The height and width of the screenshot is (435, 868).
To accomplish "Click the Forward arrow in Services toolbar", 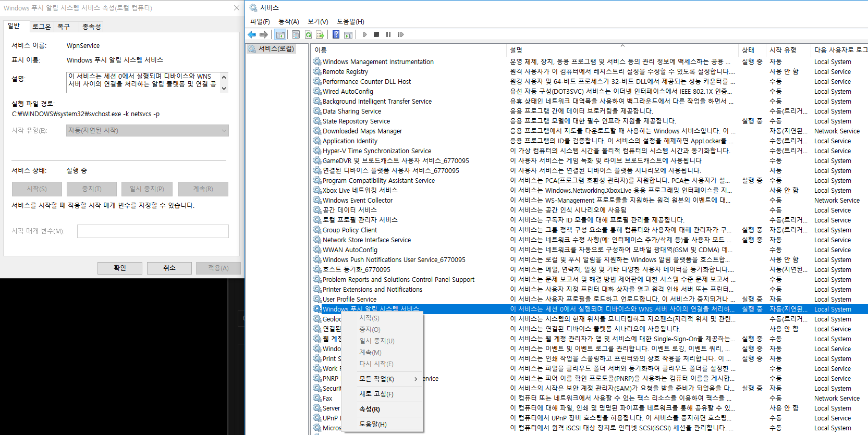I will tap(264, 34).
